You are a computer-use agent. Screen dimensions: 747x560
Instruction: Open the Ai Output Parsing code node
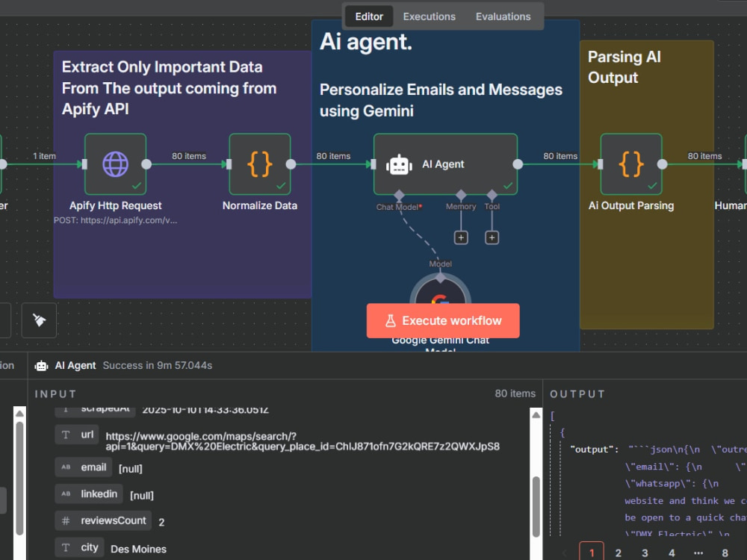tap(631, 164)
